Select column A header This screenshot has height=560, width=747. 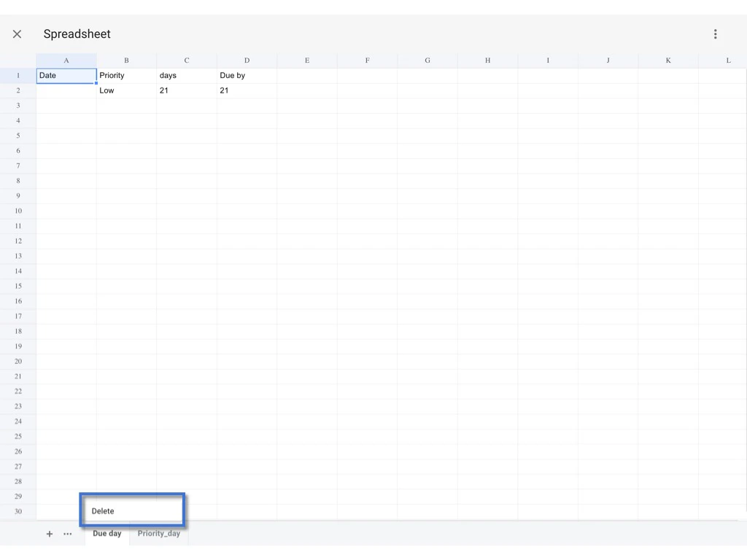(x=66, y=60)
